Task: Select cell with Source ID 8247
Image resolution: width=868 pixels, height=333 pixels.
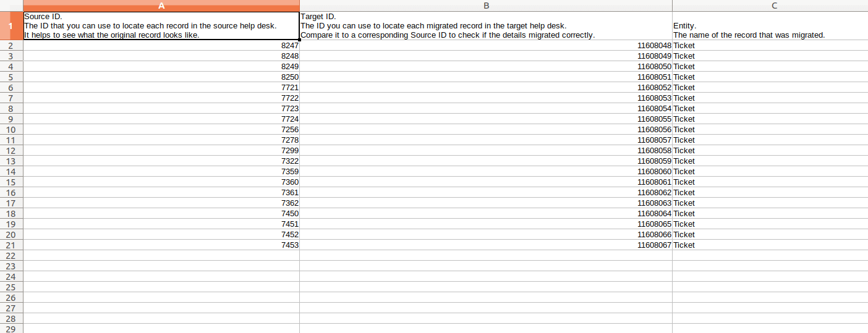Action: click(161, 46)
